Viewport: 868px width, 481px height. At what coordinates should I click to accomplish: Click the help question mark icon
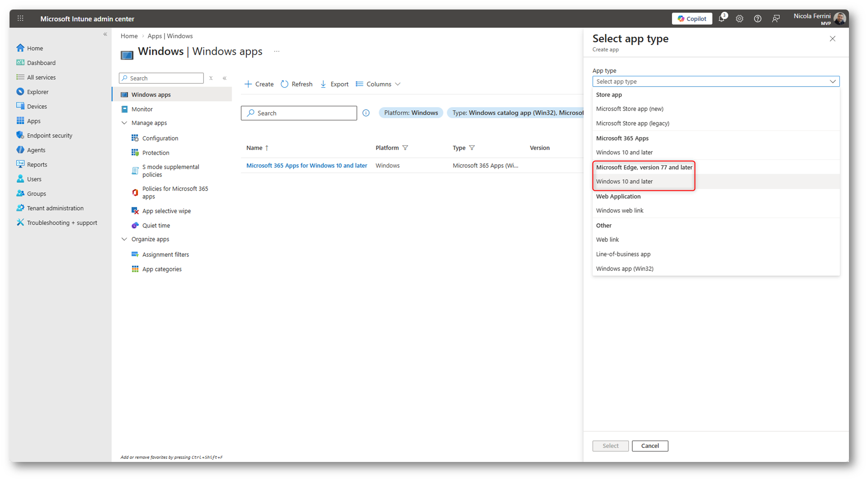(757, 19)
